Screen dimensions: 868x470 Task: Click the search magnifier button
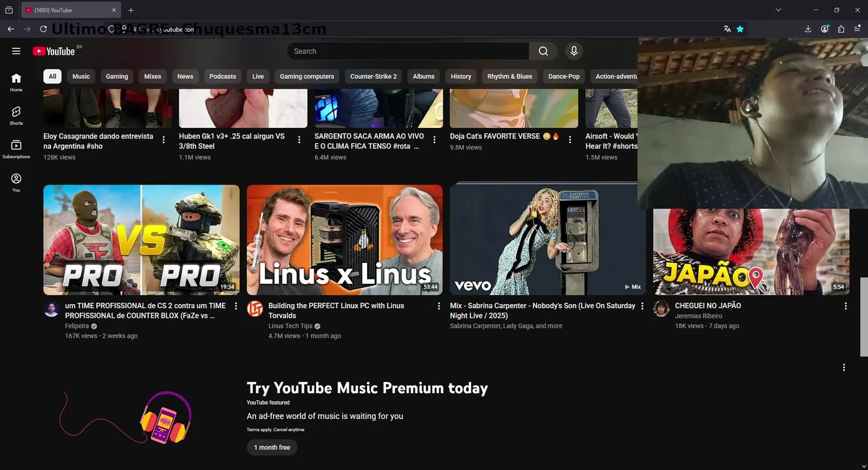pos(543,51)
